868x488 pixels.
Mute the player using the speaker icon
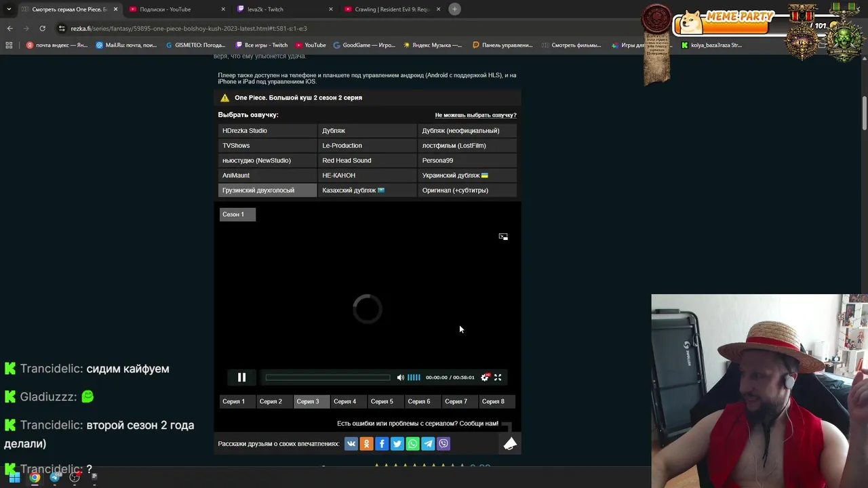tap(401, 378)
